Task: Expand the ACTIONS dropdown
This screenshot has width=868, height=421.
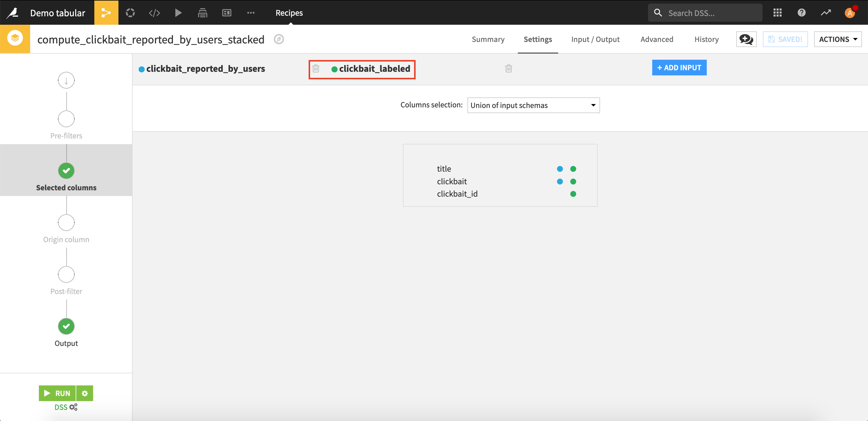Action: [x=838, y=39]
